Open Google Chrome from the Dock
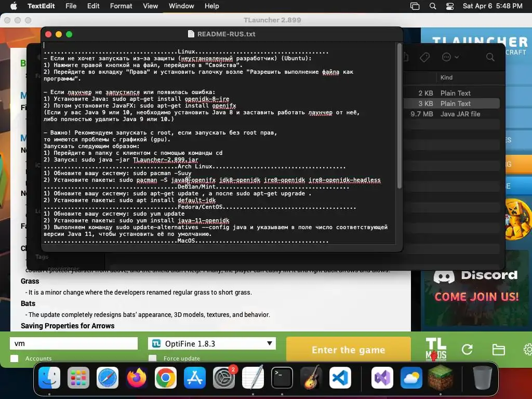Viewport: 532px width, 399px height. 166,378
